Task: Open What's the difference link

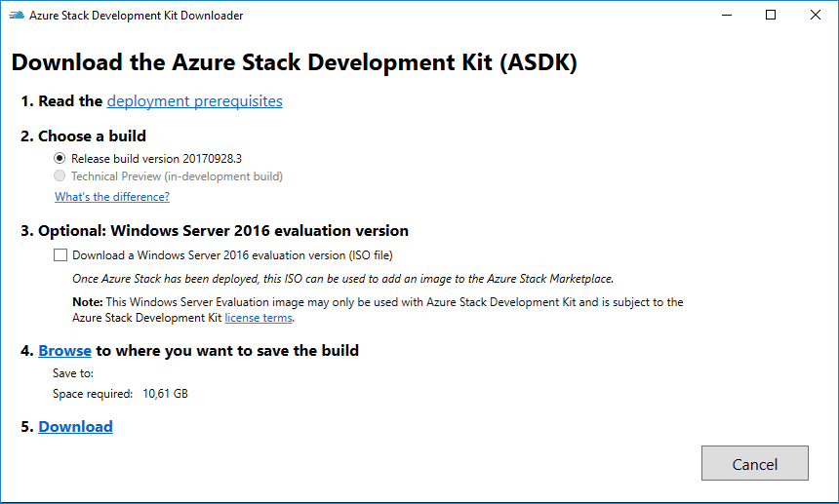Action: pos(112,197)
